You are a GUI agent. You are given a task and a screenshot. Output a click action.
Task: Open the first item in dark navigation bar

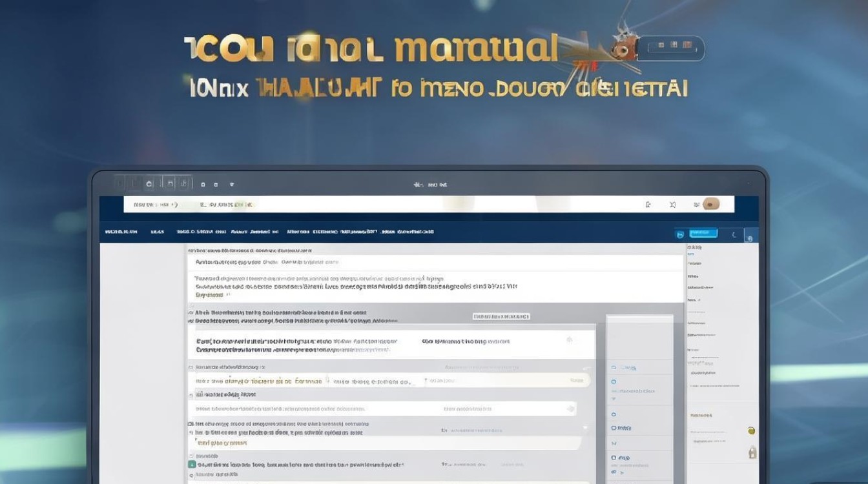tap(121, 232)
